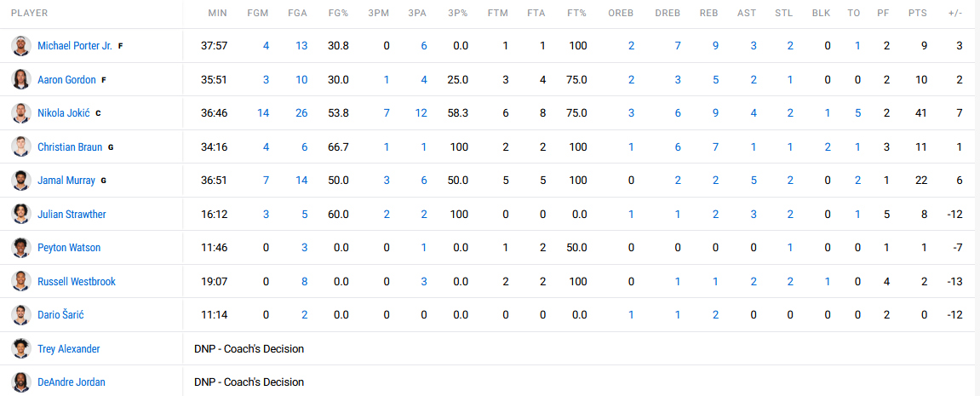The width and height of the screenshot is (980, 396).
Task: Open Jamal Murray's 5 assists stat
Action: click(x=754, y=181)
